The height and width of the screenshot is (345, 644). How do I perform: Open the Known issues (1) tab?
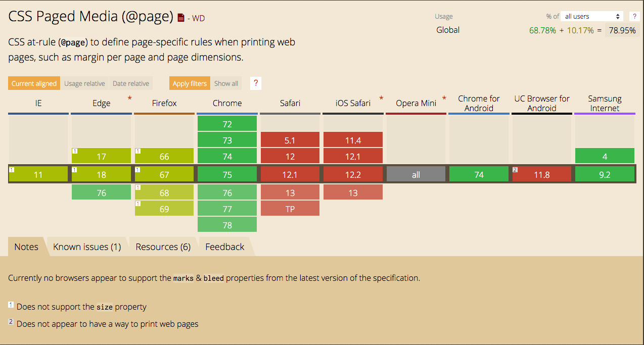pos(87,247)
